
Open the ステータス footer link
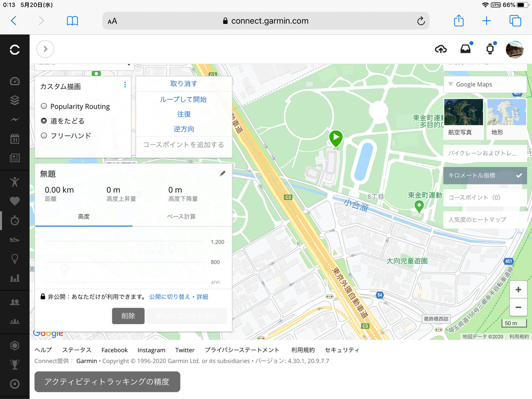(x=77, y=350)
